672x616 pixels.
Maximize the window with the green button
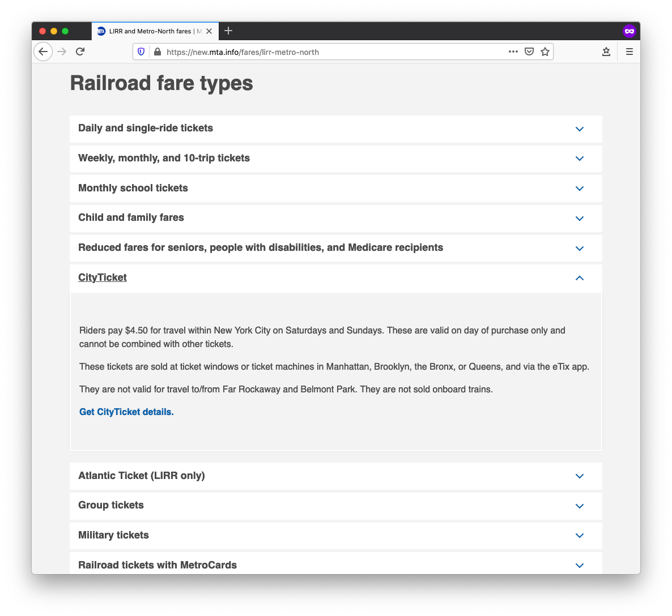65,31
